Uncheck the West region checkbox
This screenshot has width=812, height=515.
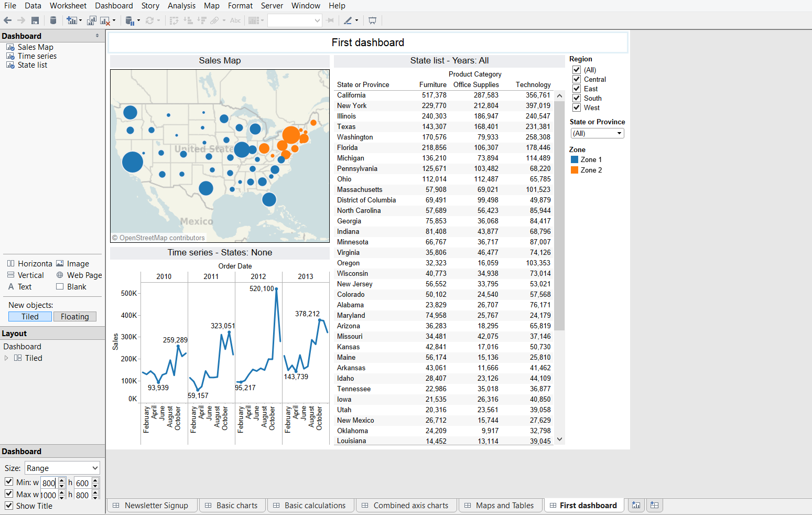(x=577, y=108)
